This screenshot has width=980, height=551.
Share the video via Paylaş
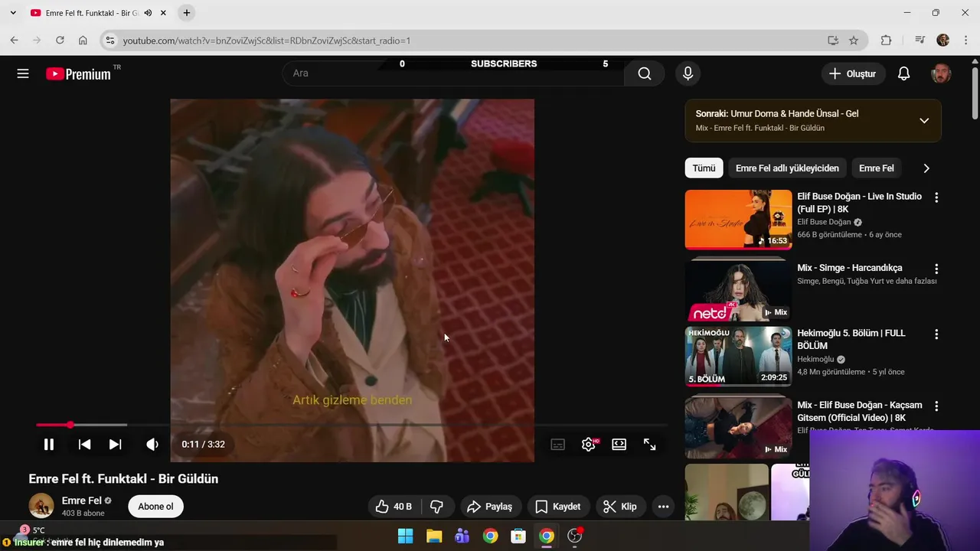[490, 507]
